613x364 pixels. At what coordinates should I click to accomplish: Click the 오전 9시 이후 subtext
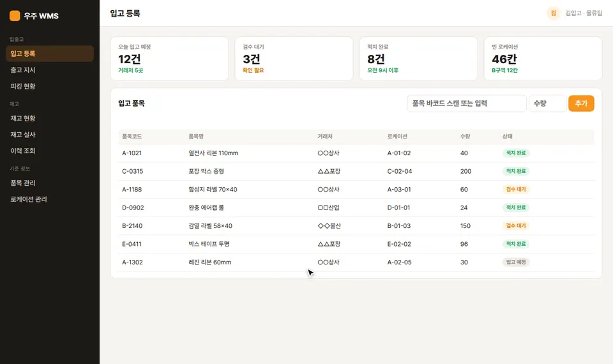[x=382, y=70]
